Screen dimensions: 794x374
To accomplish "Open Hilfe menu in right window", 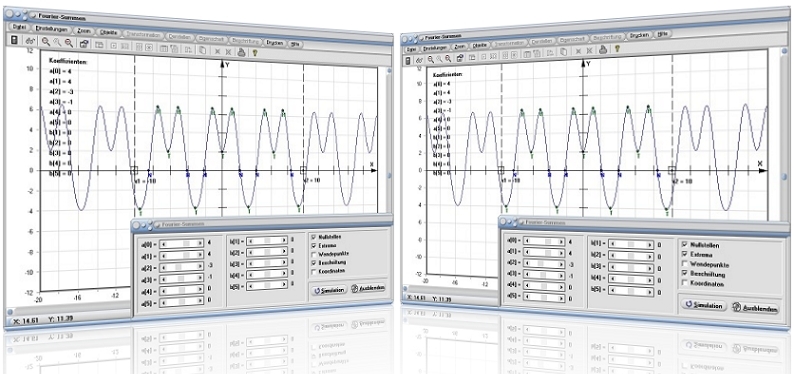I will [x=662, y=34].
